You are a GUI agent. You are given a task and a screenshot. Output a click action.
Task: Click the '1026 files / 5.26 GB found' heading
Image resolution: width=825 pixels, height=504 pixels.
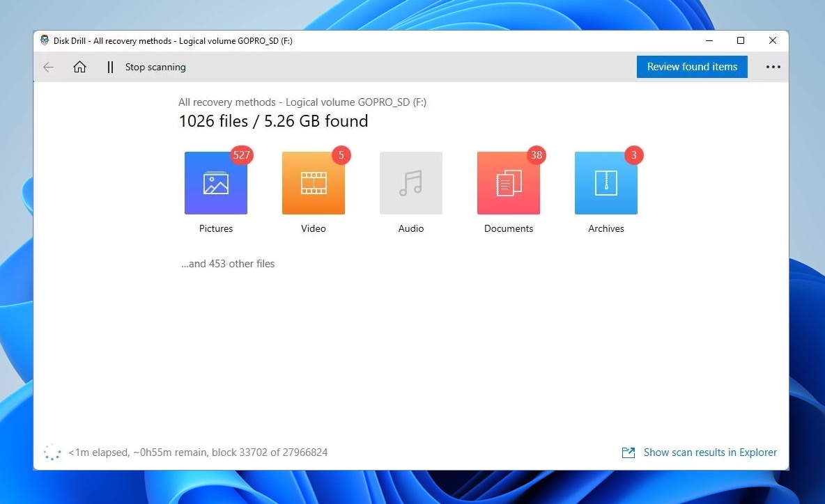coord(274,121)
